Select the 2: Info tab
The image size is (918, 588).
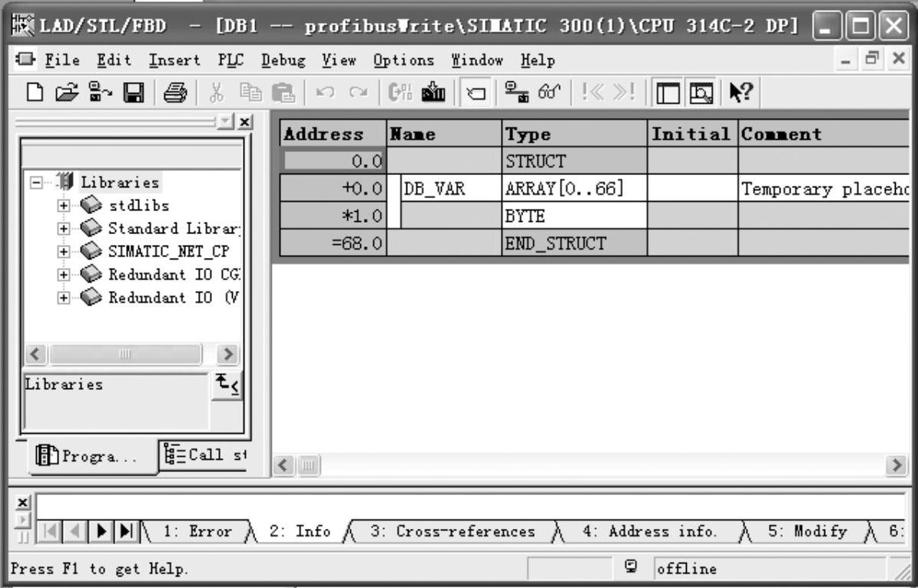(300, 531)
